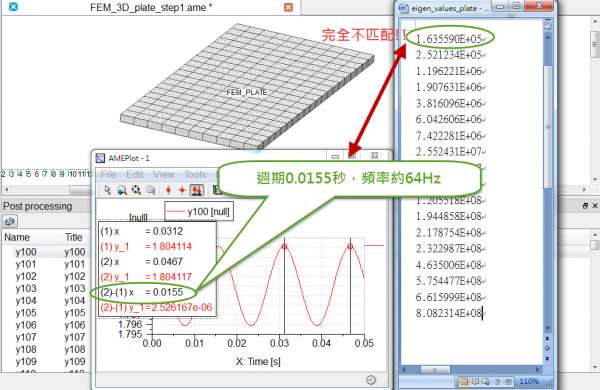Viewport: 600px width, 390px height.
Task: Open the Tools menu in AMEPlot
Action: pos(195,175)
